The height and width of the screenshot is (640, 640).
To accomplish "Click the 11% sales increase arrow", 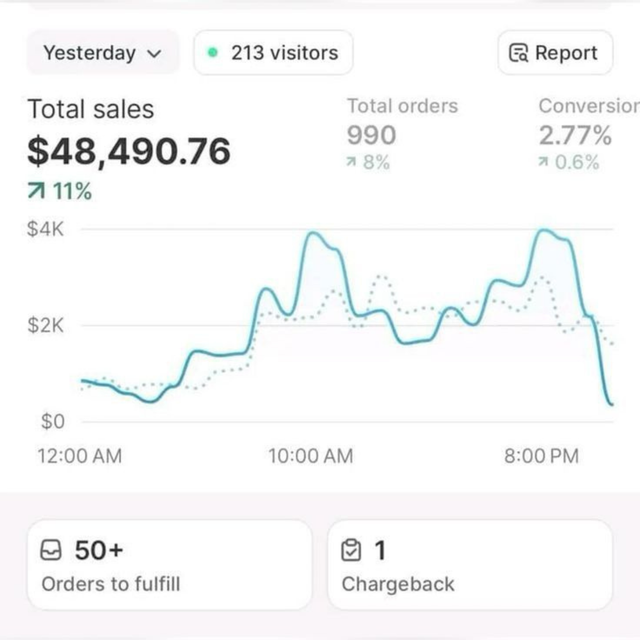I will point(36,192).
